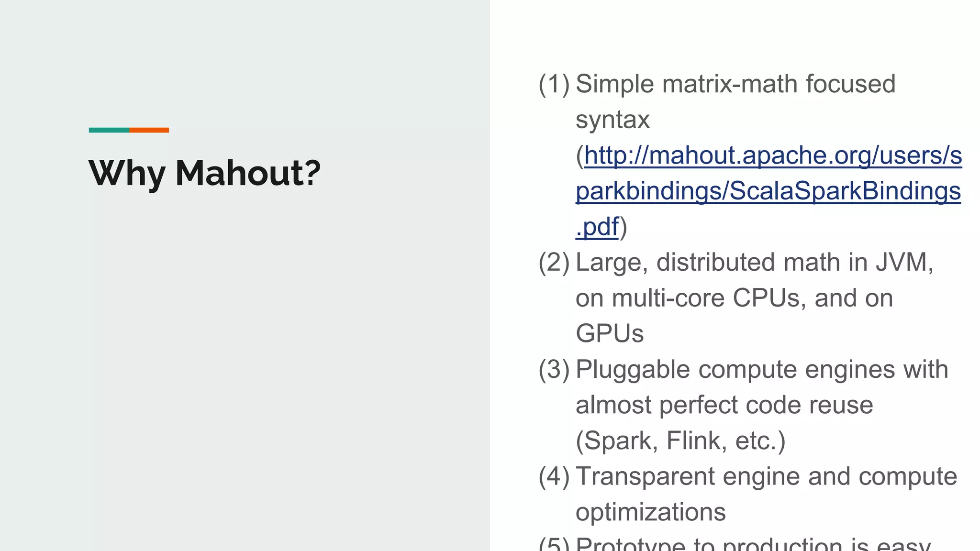This screenshot has width=980, height=551.
Task: Open the mahout.apache.org users link
Action: pos(773,155)
